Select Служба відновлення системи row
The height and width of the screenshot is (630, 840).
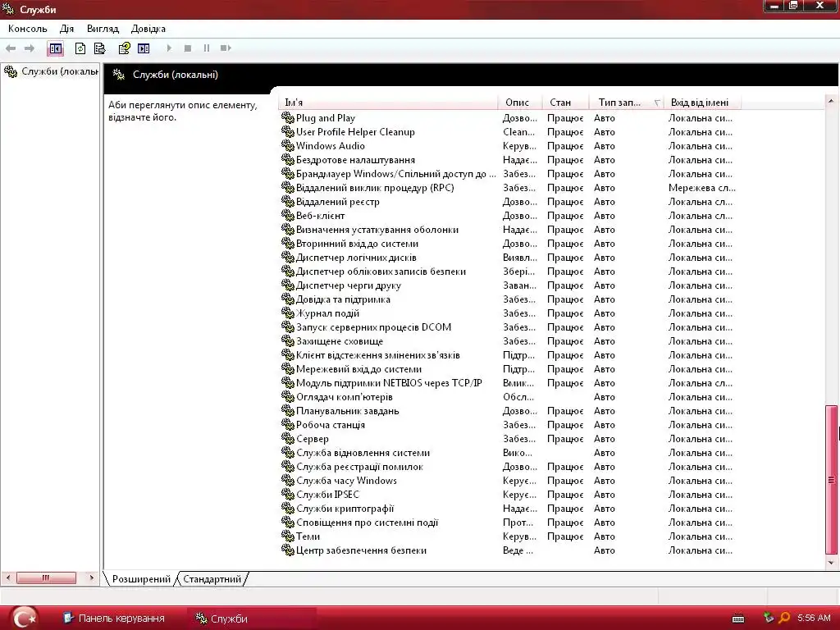point(510,453)
